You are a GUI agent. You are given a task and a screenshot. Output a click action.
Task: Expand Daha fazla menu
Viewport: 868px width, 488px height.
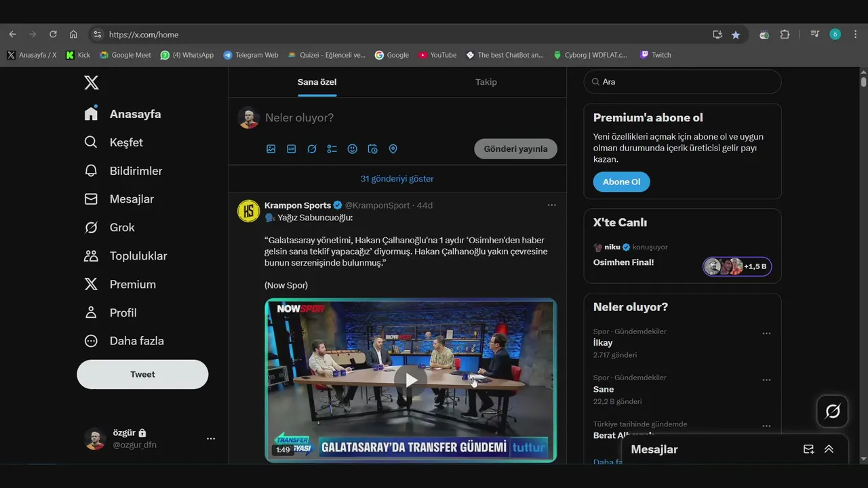(x=124, y=341)
